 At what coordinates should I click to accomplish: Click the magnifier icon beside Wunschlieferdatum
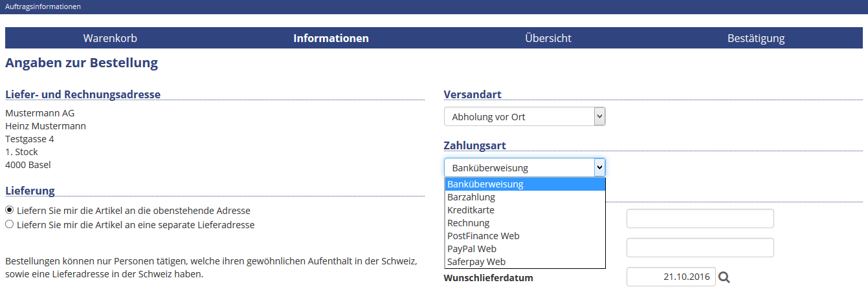(x=724, y=277)
